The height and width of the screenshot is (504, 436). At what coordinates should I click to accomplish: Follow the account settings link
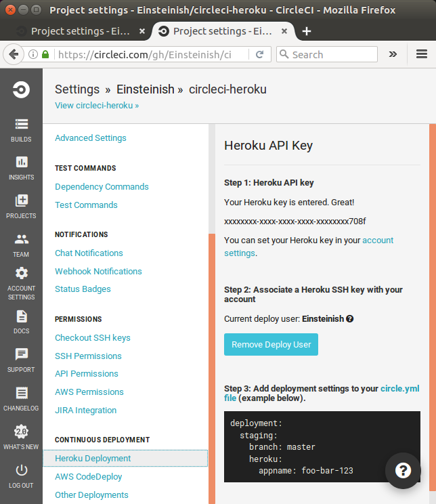378,240
